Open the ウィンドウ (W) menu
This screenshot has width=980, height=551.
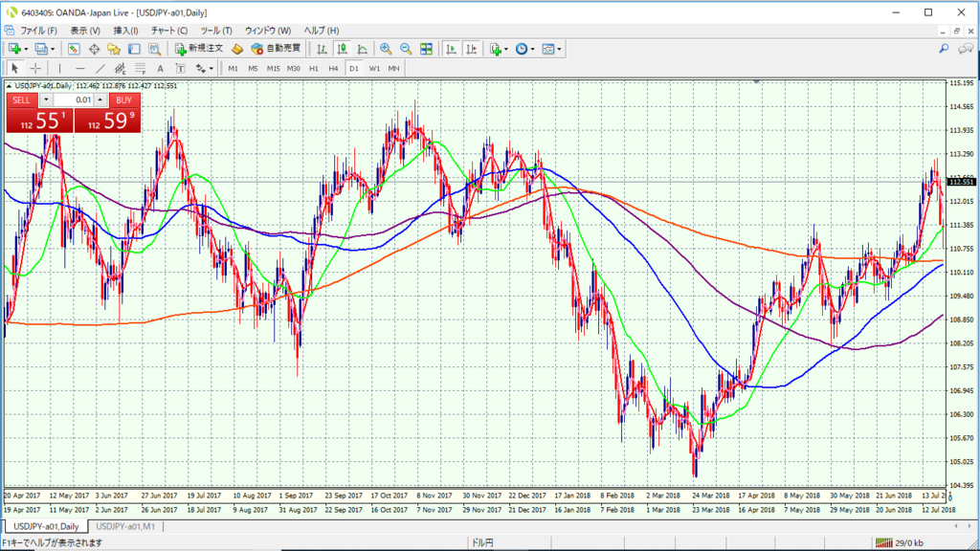[x=268, y=31]
